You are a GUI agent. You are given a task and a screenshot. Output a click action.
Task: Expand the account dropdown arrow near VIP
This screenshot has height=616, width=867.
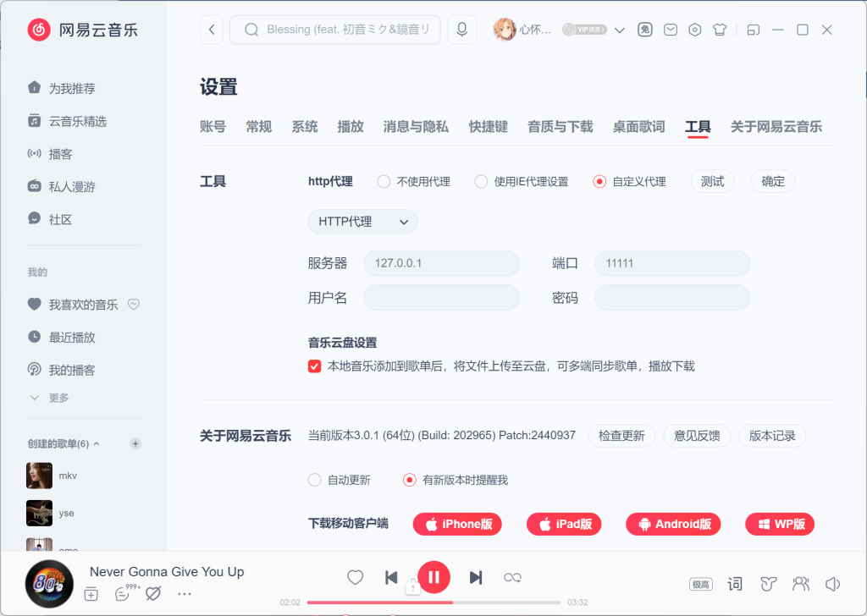click(x=620, y=30)
